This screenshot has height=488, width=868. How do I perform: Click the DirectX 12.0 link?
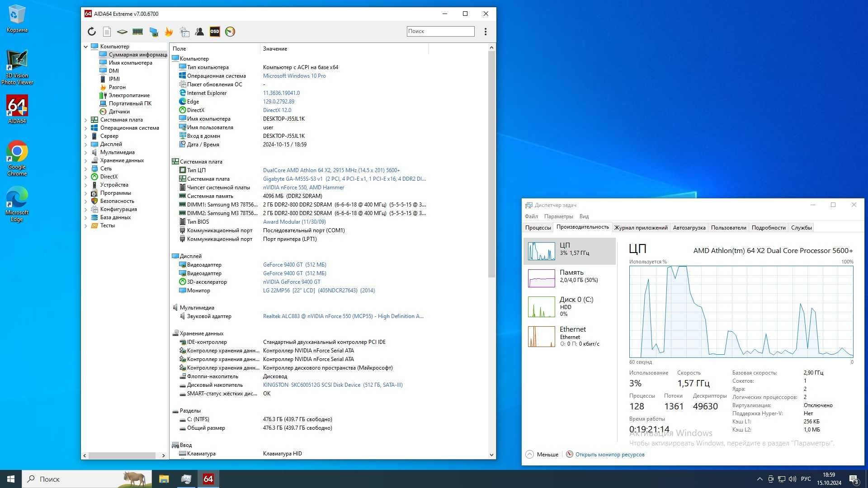(277, 110)
